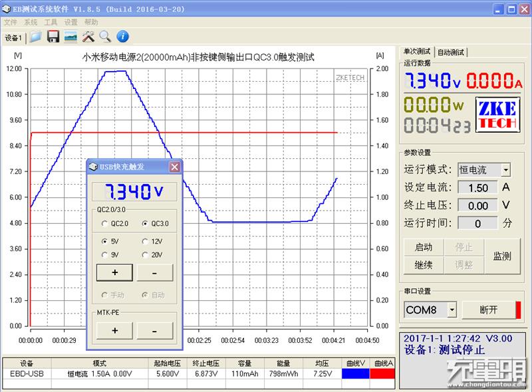Maximize the EB测试系统软件 window
Image resolution: width=532 pixels, height=392 pixels.
[x=511, y=9]
